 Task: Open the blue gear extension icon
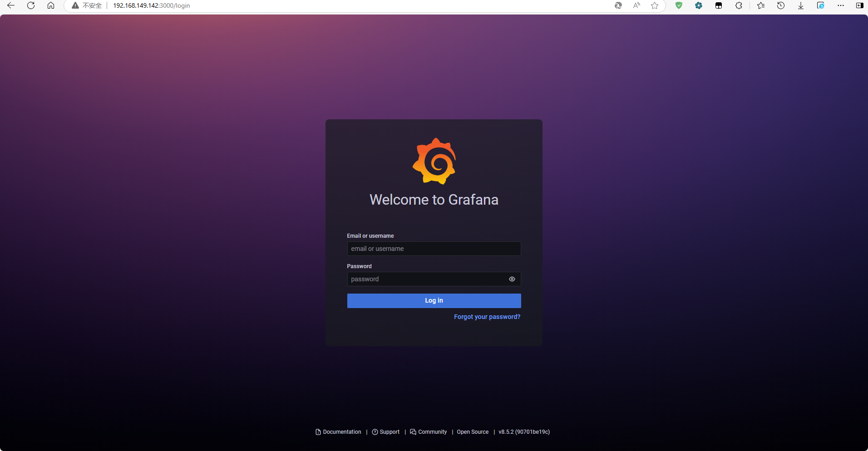pyautogui.click(x=699, y=5)
